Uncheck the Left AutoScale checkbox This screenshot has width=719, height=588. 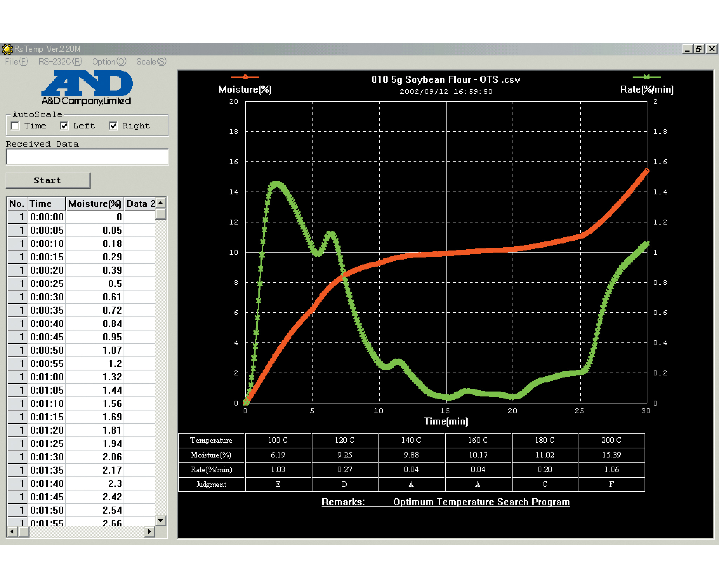point(64,126)
